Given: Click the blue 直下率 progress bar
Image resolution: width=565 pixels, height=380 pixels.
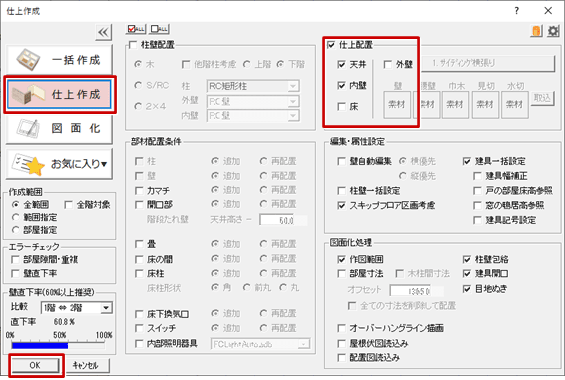Looking at the screenshot, I should (40, 346).
